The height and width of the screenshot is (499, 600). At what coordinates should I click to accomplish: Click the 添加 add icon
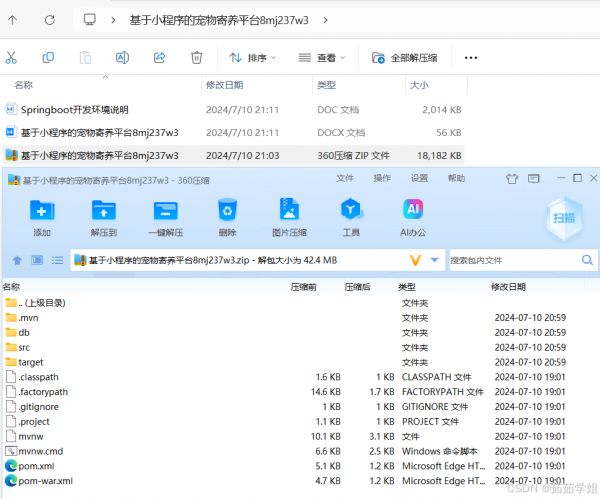click(42, 217)
